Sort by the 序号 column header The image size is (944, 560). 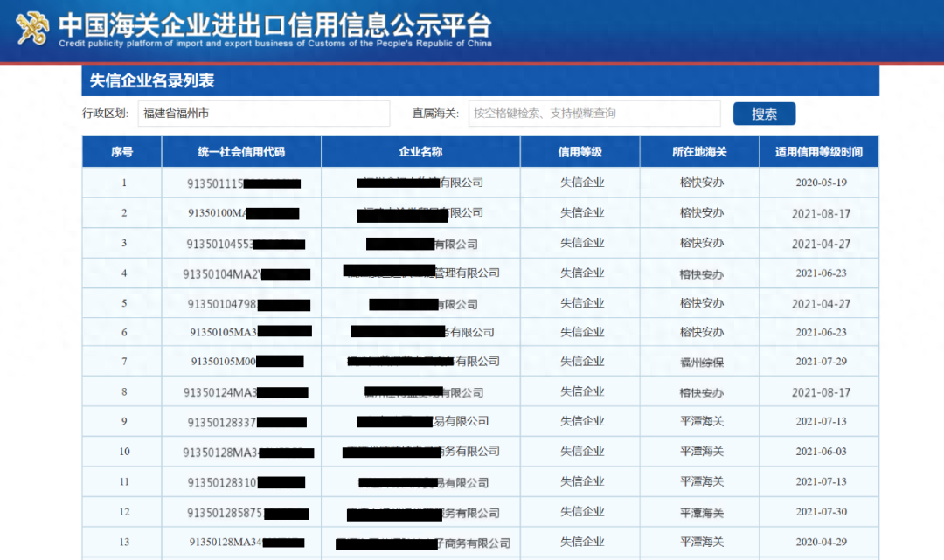click(x=121, y=152)
